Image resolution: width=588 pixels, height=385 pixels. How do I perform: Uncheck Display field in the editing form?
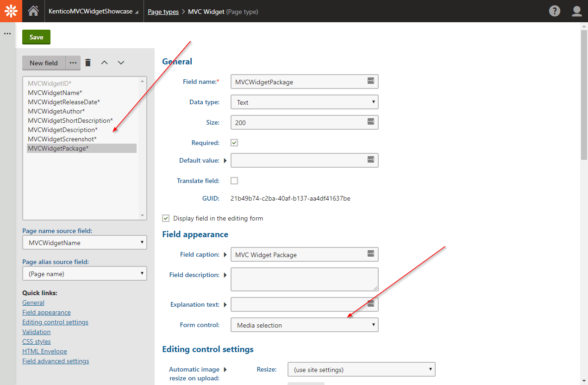point(166,218)
